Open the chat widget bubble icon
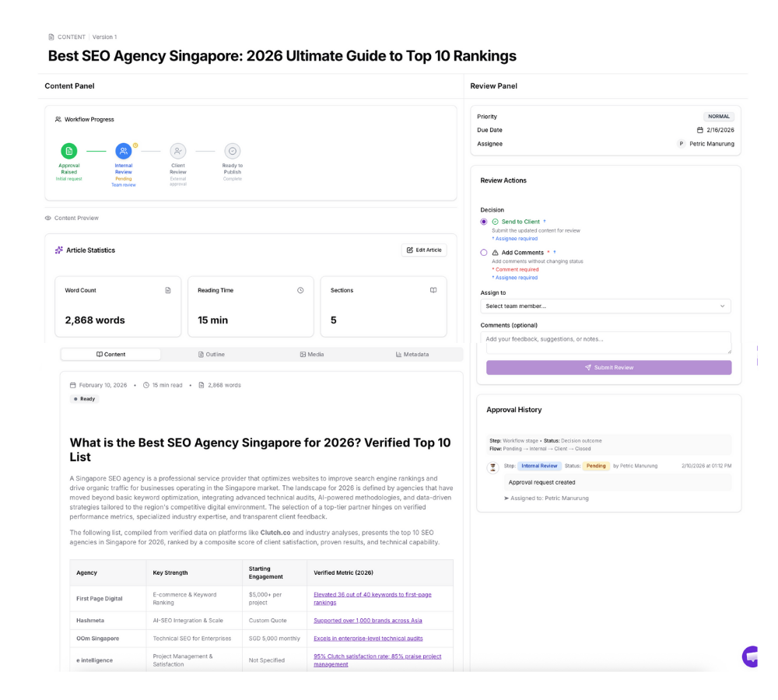778x700 pixels. coord(750,656)
